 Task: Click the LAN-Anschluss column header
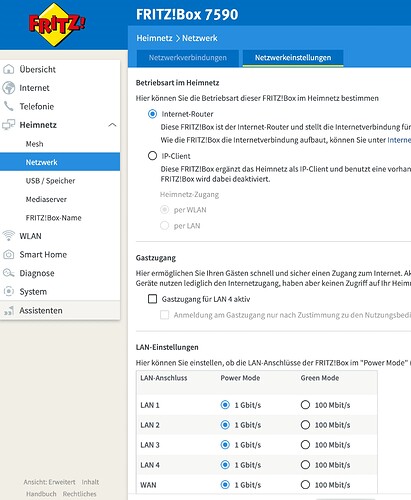pyautogui.click(x=164, y=378)
